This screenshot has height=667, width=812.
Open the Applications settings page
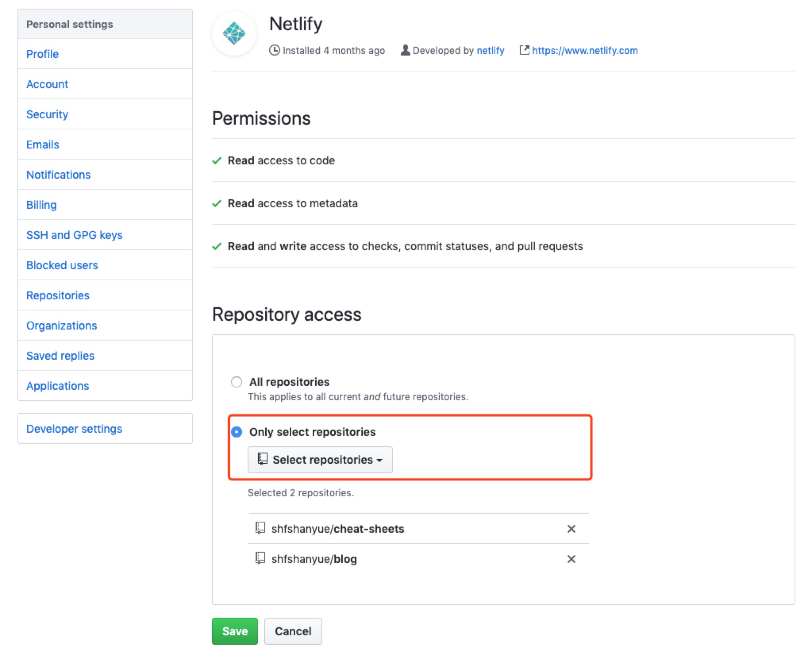[x=58, y=386]
